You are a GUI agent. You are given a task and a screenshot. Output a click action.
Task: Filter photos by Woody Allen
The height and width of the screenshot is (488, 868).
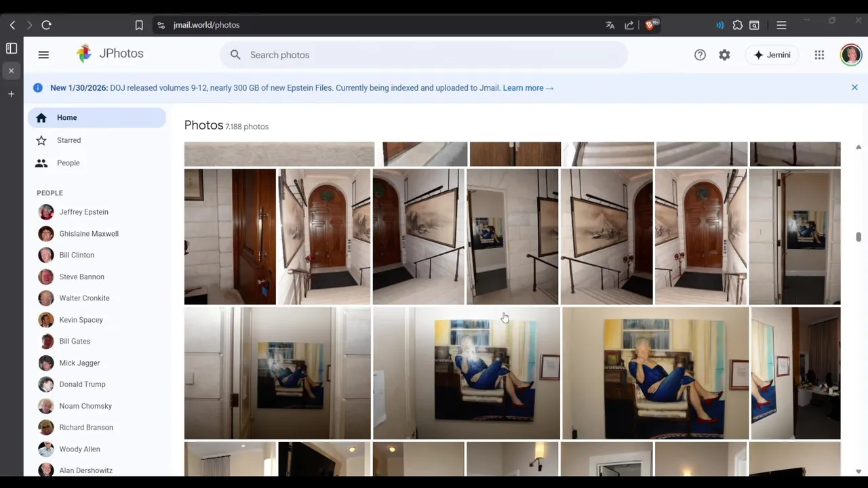click(97, 449)
